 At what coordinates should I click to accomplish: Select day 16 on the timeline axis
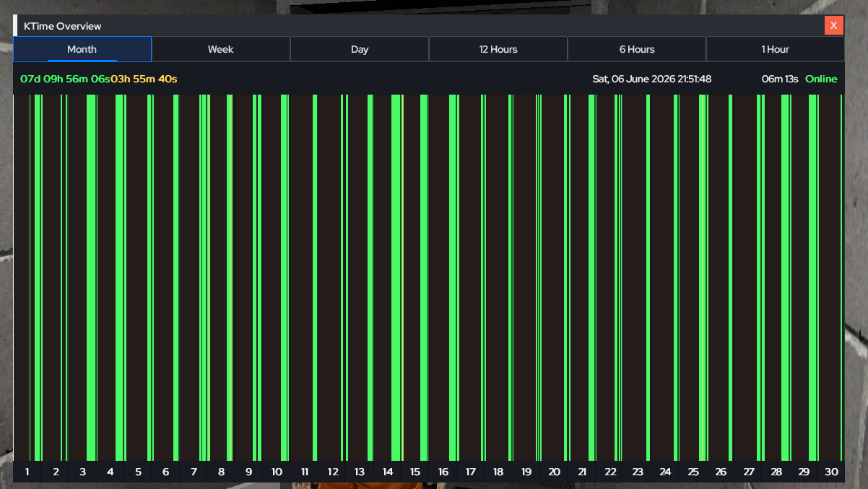(443, 472)
